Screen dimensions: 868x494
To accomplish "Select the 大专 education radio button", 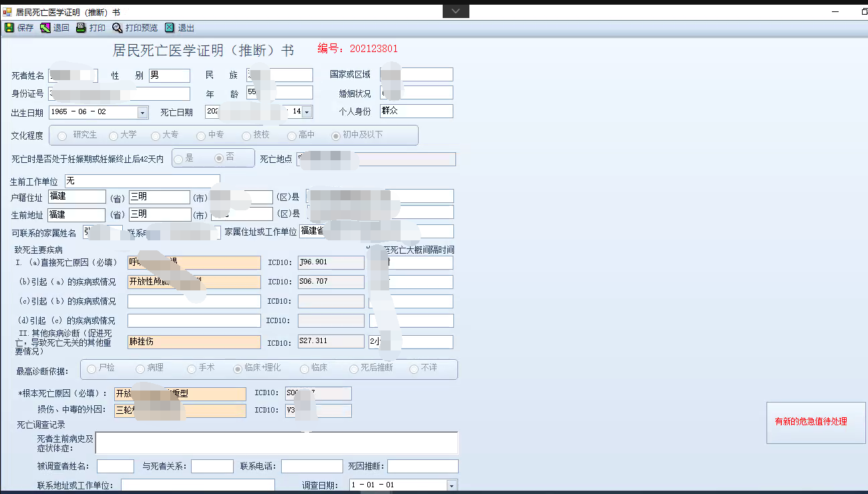I will (156, 136).
